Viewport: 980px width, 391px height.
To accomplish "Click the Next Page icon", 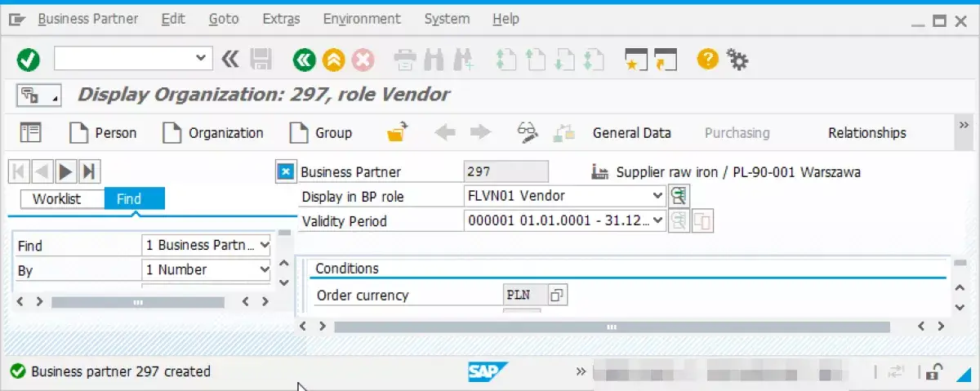I will pos(563,59).
